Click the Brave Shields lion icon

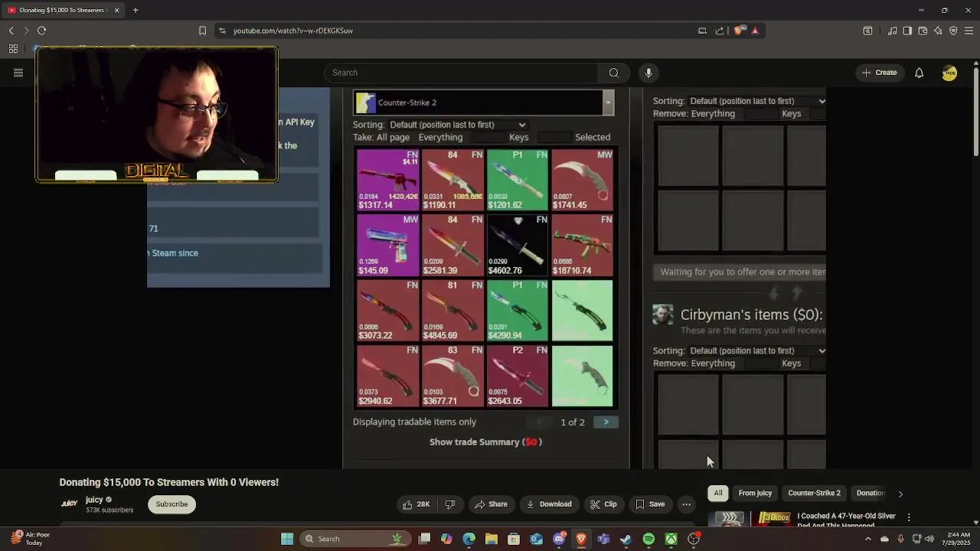pyautogui.click(x=738, y=31)
